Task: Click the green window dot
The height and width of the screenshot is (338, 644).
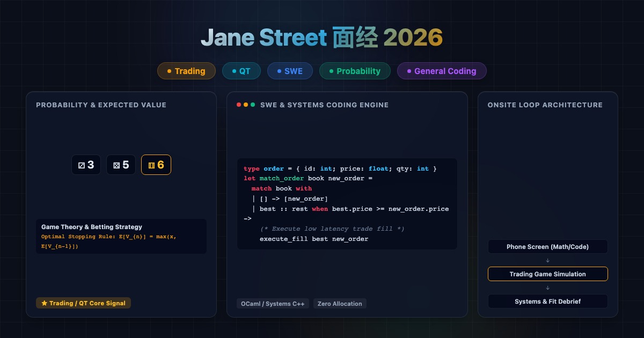Action: 253,105
